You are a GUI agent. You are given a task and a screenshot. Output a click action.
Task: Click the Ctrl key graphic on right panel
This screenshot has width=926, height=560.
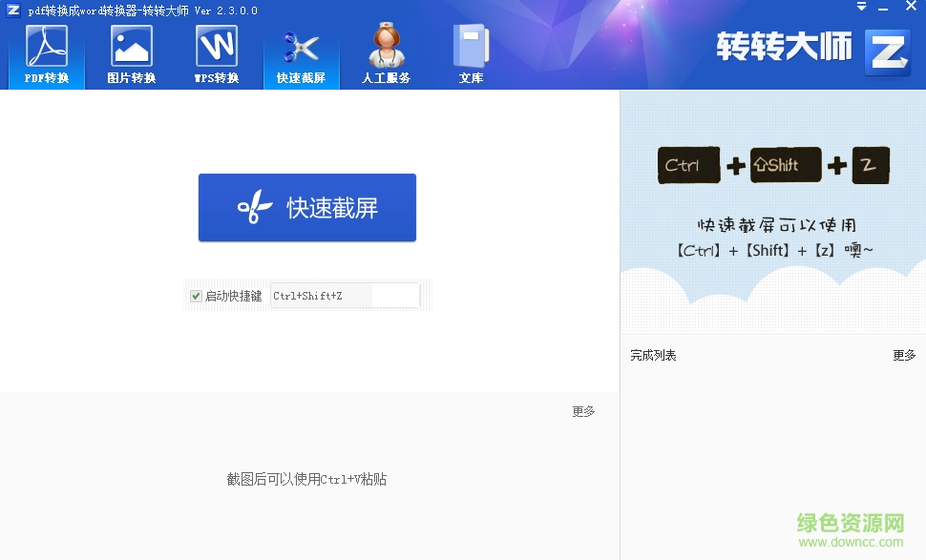[x=687, y=164]
